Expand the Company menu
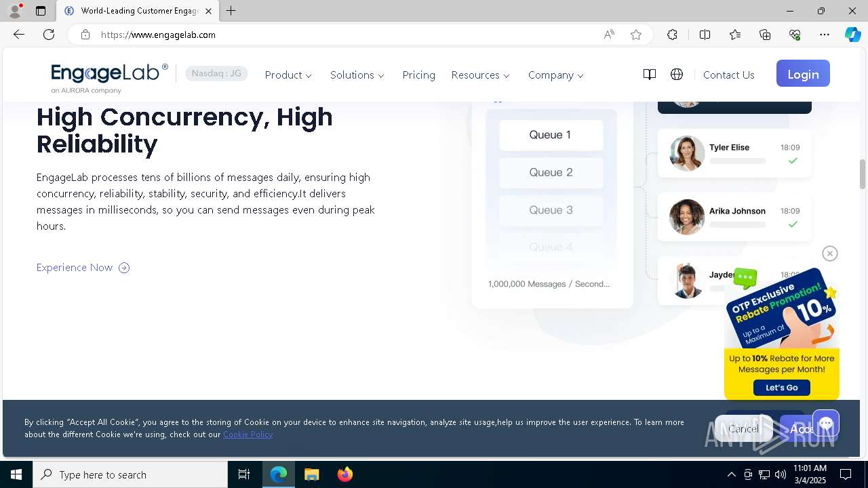 pos(556,75)
